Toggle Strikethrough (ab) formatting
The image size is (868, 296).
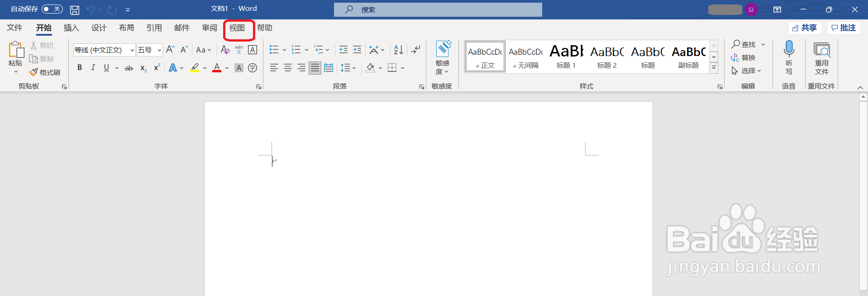tap(129, 68)
